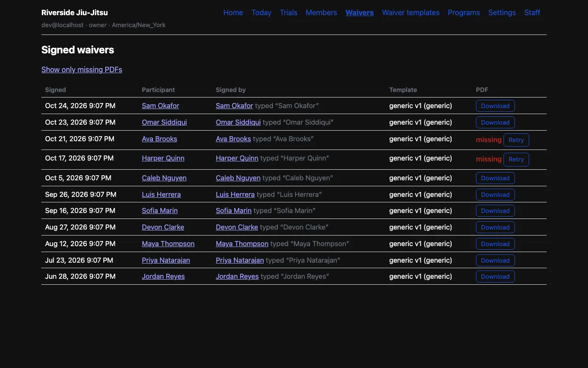The image size is (588, 368).
Task: Show only missing PDFs
Action: (82, 69)
